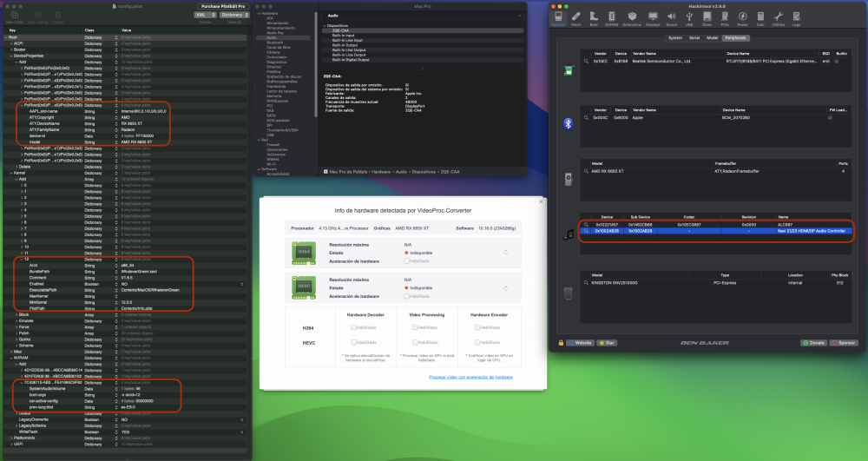Open the XML format dropdown in PlistEdit

[x=205, y=15]
